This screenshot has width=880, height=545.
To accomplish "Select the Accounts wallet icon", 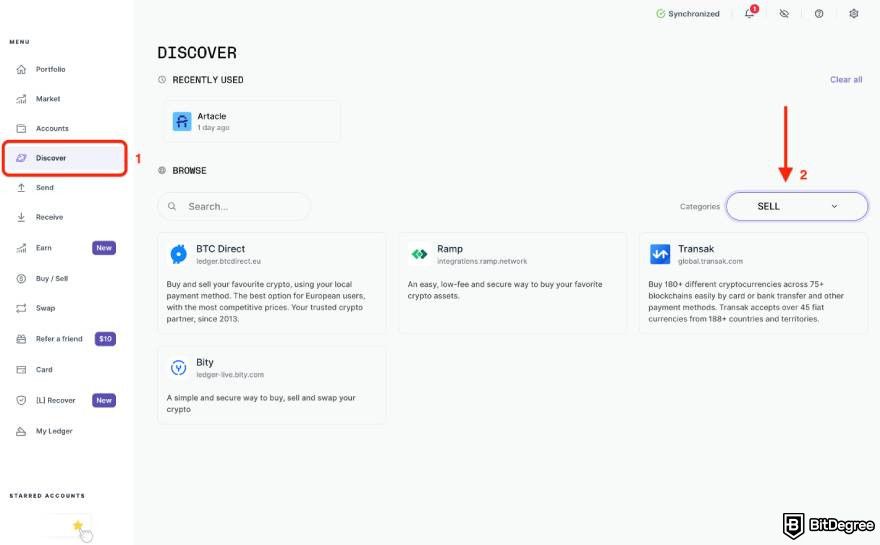I will (21, 129).
